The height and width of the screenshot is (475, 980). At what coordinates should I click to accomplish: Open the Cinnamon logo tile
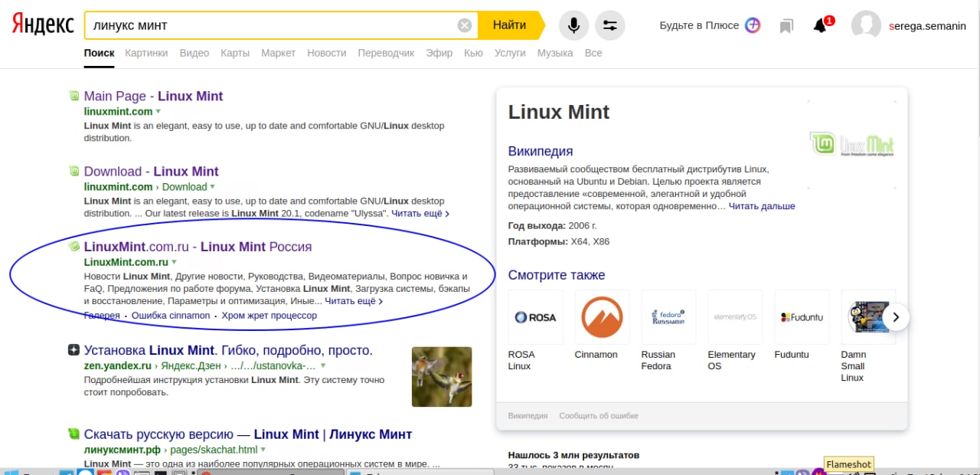click(602, 317)
